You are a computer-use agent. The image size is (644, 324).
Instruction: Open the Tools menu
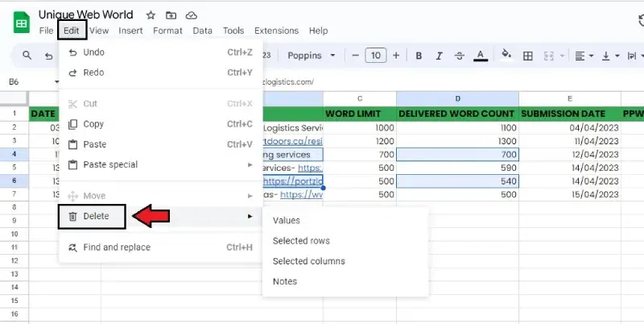point(233,31)
